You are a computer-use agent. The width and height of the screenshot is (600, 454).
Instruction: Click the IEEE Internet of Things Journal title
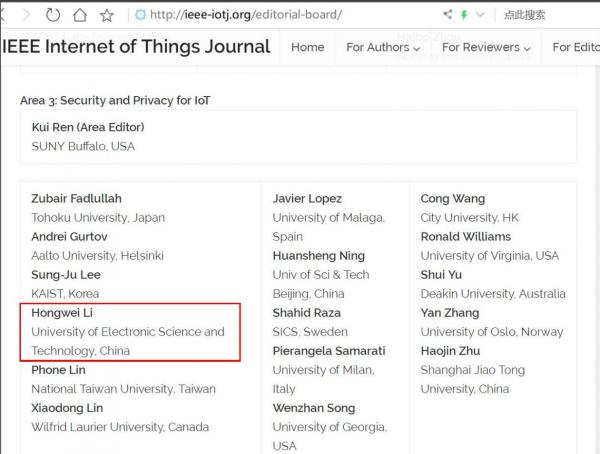[x=137, y=47]
